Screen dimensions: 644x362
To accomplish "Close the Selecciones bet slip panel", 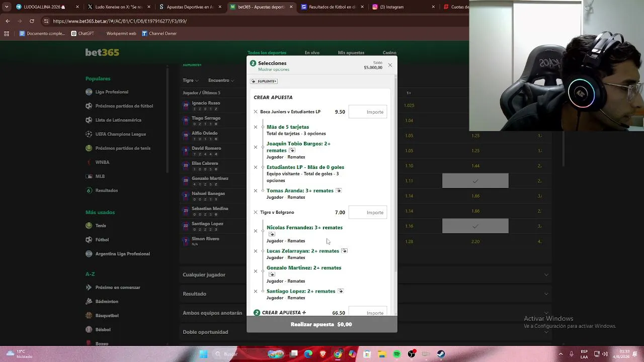I will click(x=390, y=65).
